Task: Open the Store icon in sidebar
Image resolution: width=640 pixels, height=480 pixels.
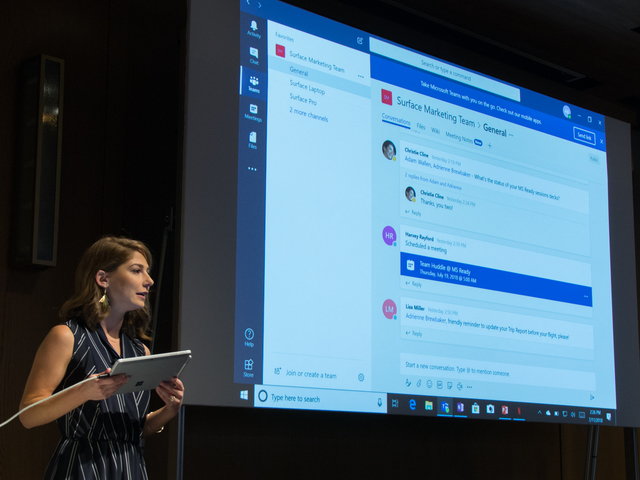Action: pos(248,368)
